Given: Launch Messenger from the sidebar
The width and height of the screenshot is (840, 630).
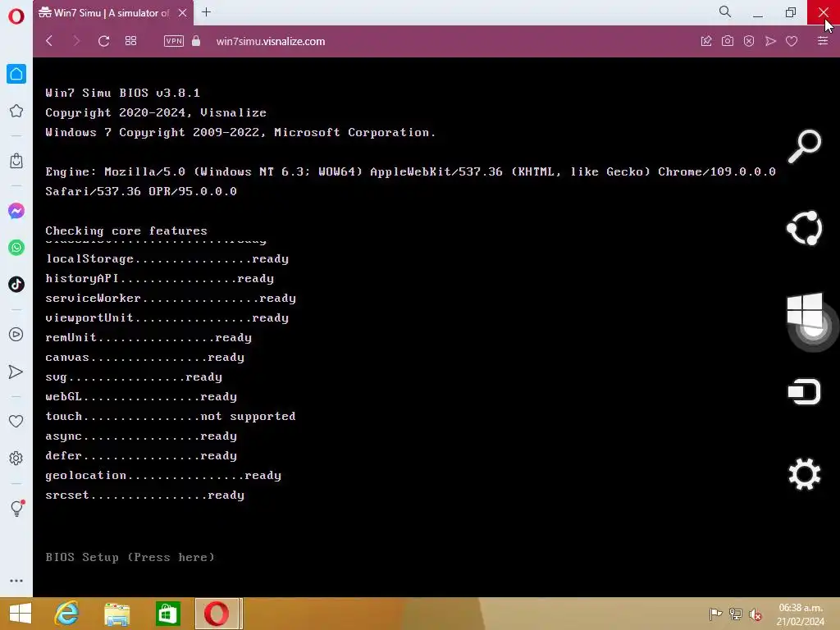Looking at the screenshot, I should [16, 211].
